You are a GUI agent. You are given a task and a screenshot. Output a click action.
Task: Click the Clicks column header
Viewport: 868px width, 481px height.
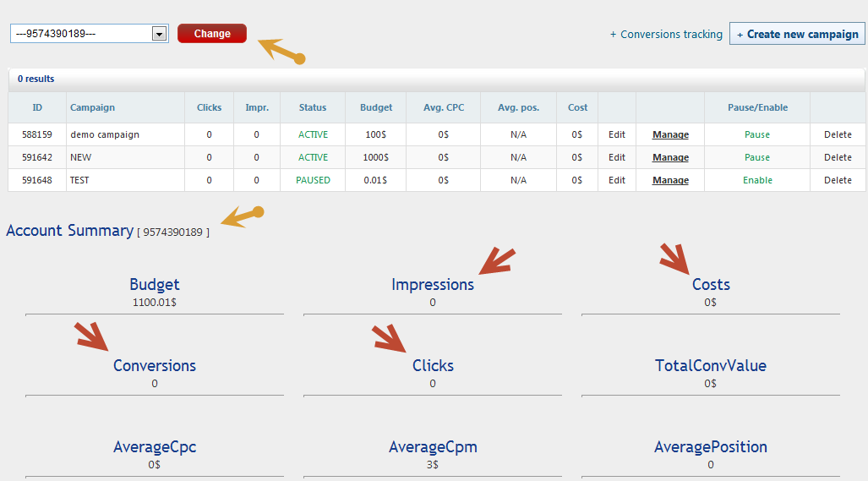209,107
